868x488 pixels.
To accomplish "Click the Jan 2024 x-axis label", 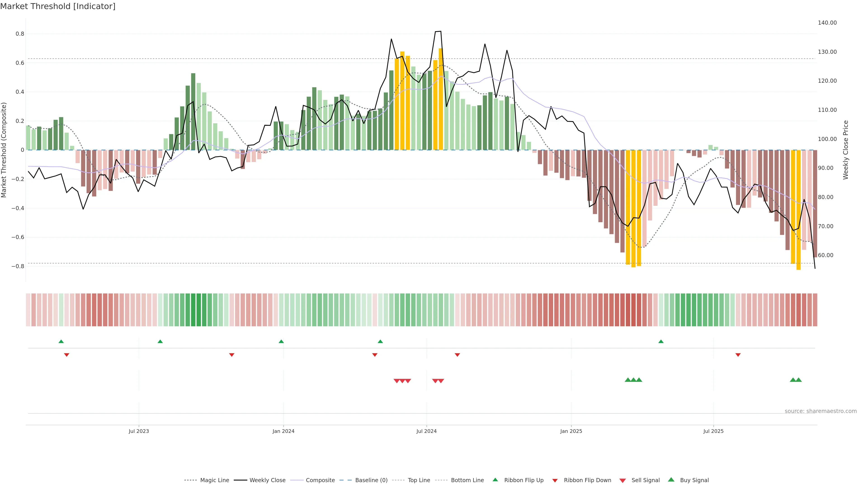I will 283,431.
